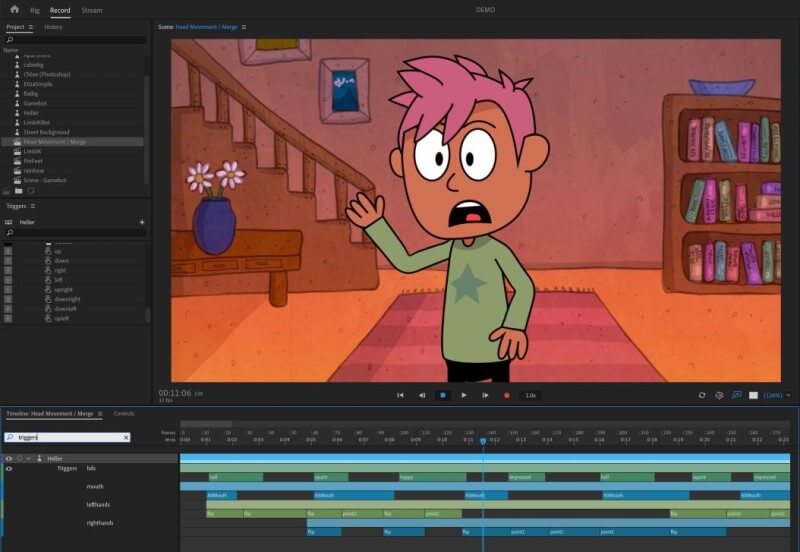Click the swap set icon beside 'upleft'
The height and width of the screenshot is (552, 800).
click(48, 318)
